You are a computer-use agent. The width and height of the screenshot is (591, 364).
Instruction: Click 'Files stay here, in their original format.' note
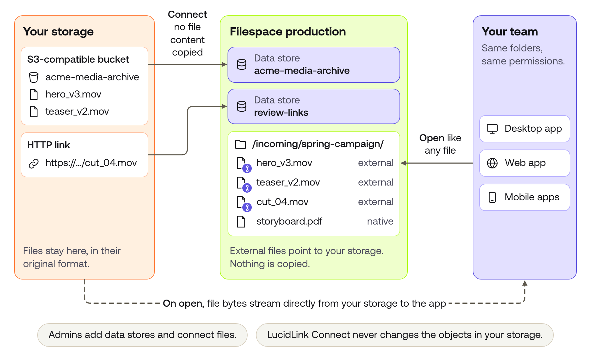click(x=72, y=257)
